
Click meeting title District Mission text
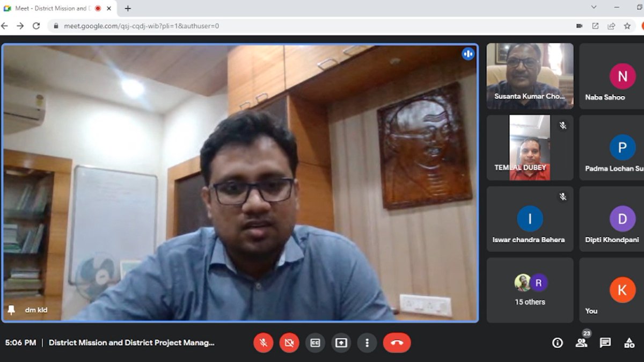tap(131, 343)
